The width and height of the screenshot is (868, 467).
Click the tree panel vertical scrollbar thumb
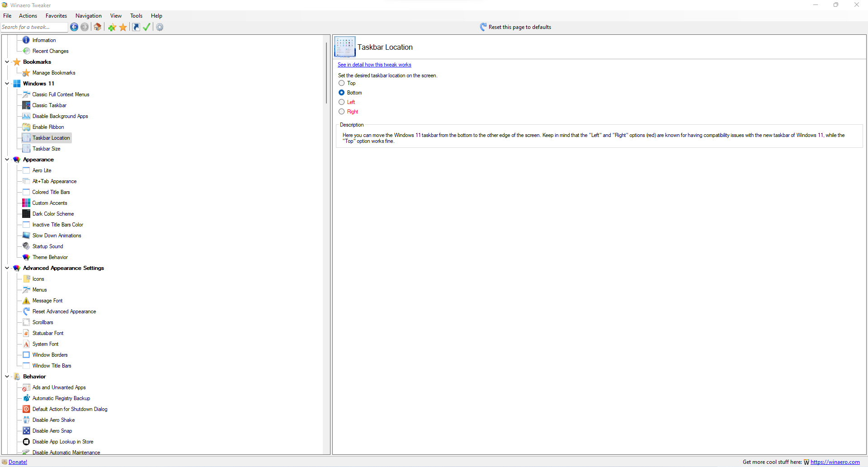[326, 72]
